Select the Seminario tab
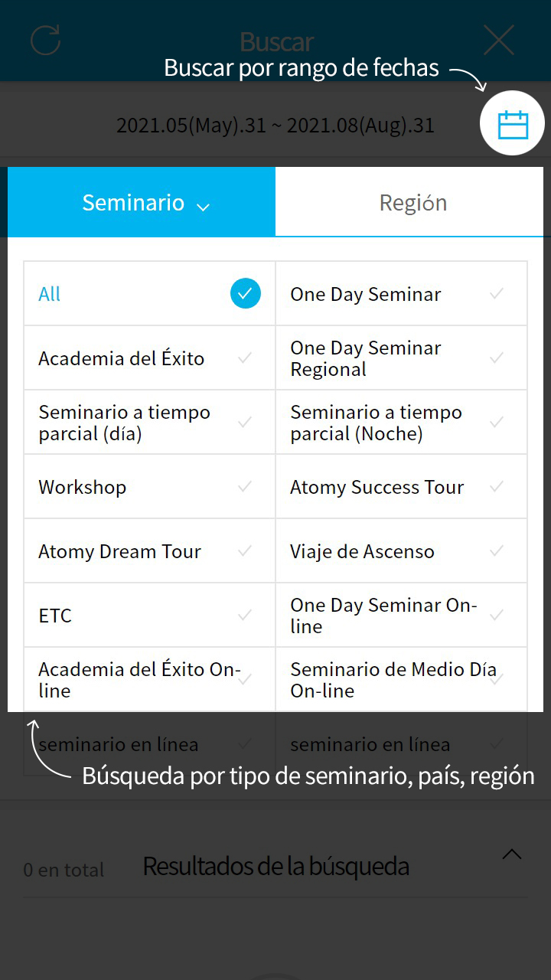 click(133, 203)
